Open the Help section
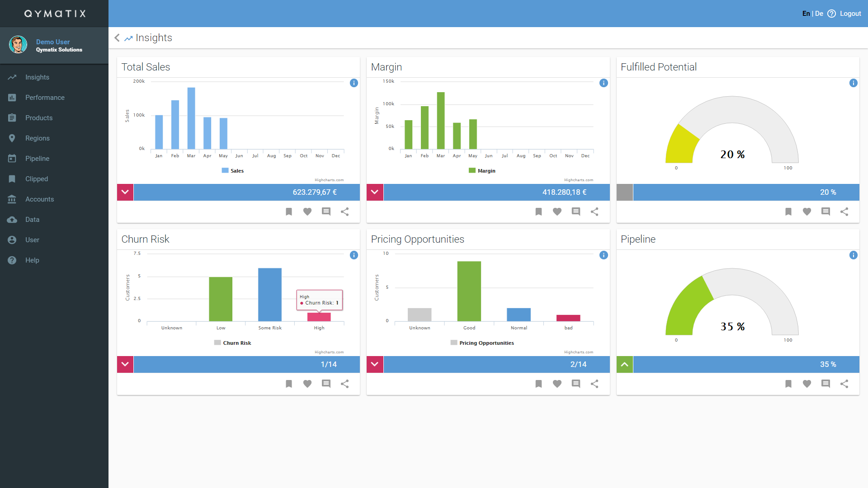868x488 pixels. pyautogui.click(x=32, y=260)
